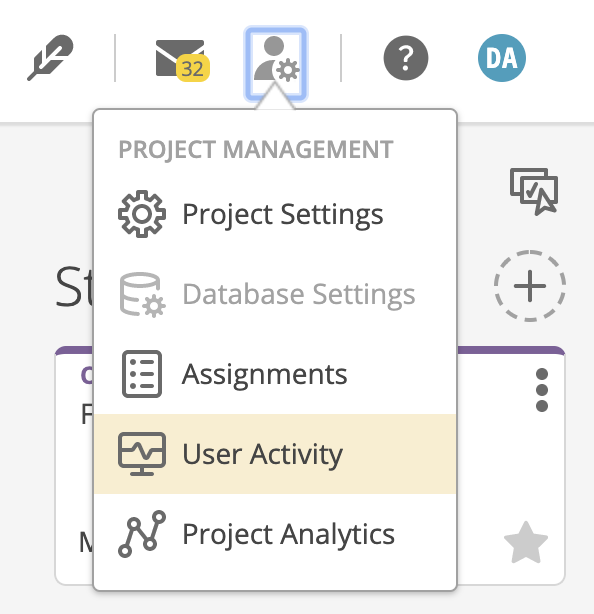Open the card's three-dot options menu
594x614 pixels.
pyautogui.click(x=542, y=390)
